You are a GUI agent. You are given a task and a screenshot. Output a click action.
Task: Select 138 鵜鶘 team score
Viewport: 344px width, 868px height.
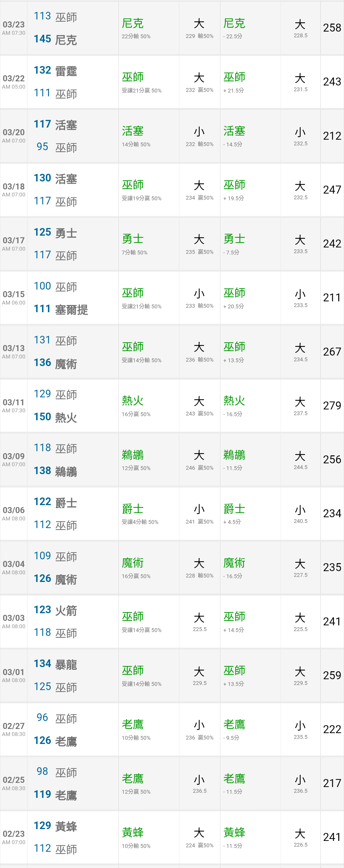coord(55,471)
